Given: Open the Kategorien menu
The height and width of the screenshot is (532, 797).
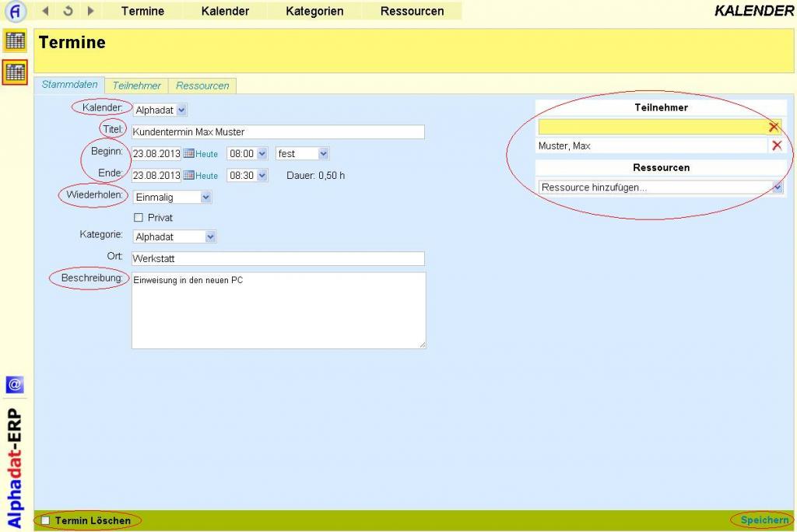Looking at the screenshot, I should 314,11.
